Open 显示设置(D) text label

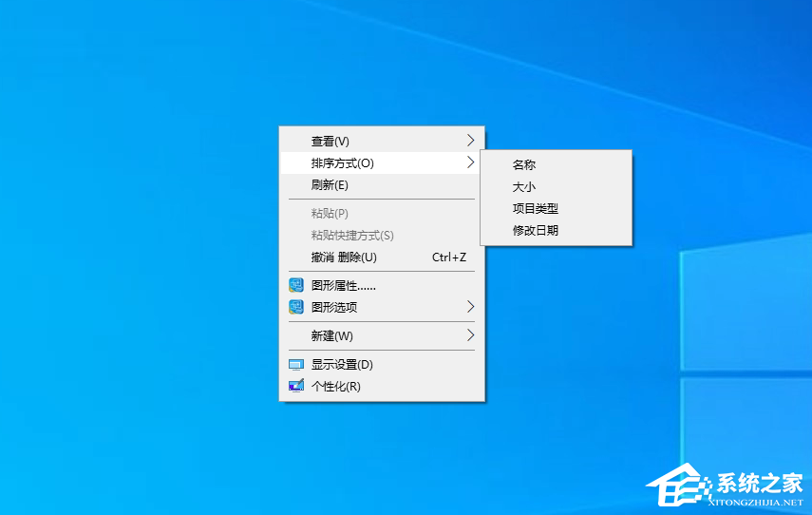pos(342,364)
